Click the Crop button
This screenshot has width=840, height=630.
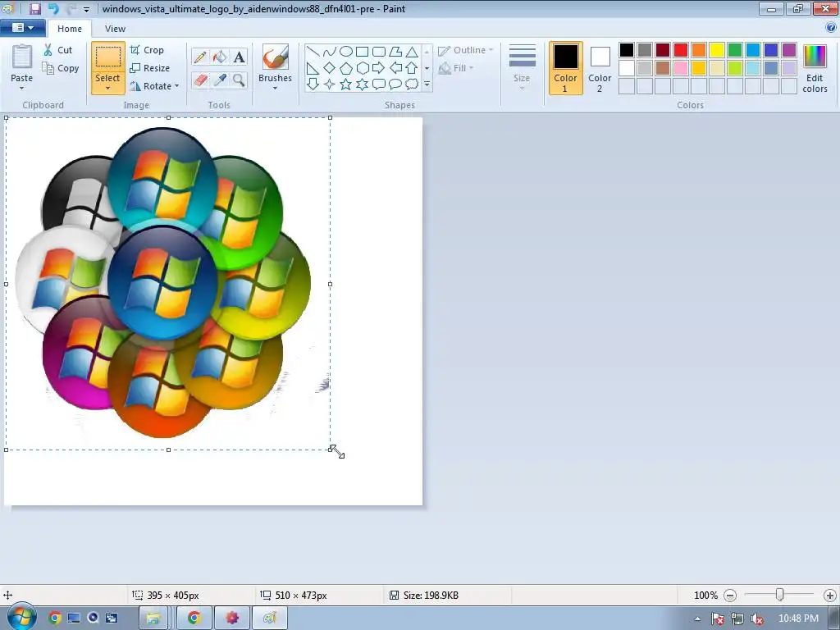(x=147, y=50)
